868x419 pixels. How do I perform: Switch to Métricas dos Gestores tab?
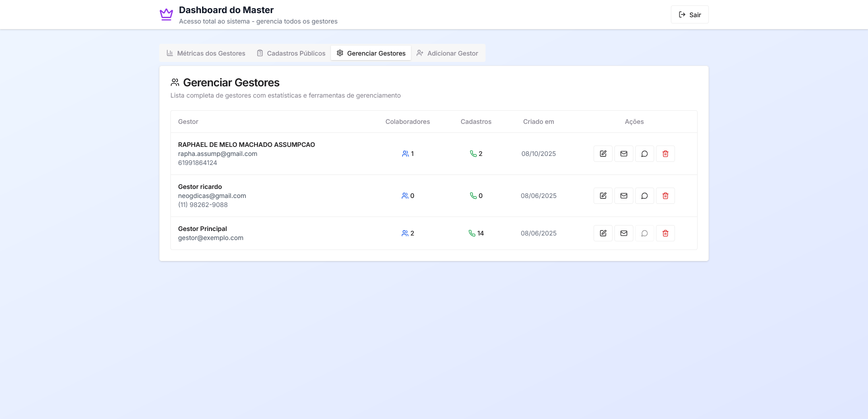point(206,53)
